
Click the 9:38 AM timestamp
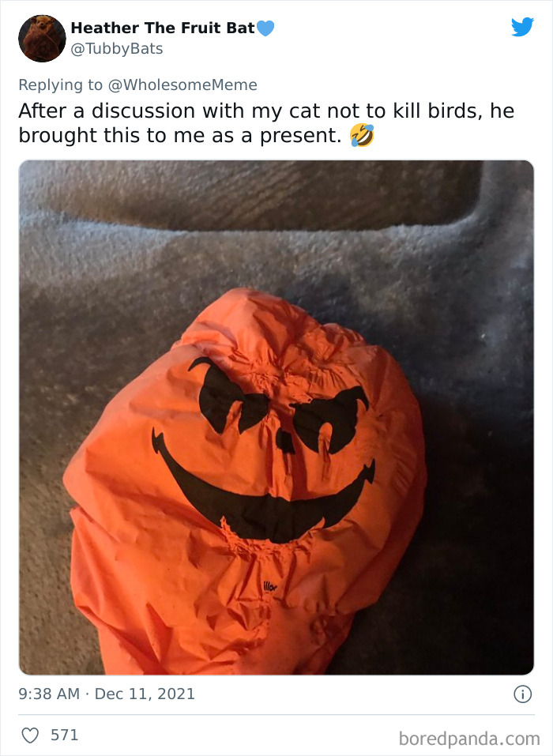click(x=49, y=694)
